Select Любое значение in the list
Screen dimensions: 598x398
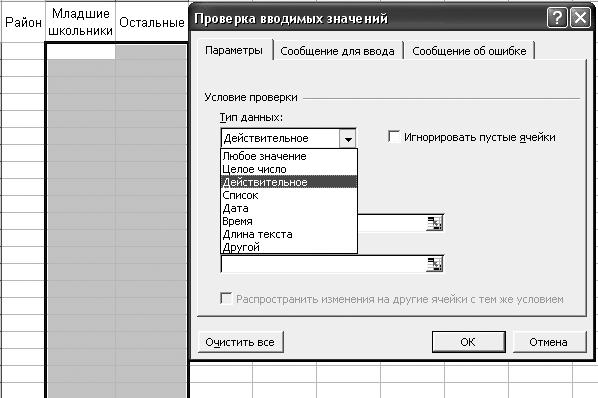tap(289, 156)
